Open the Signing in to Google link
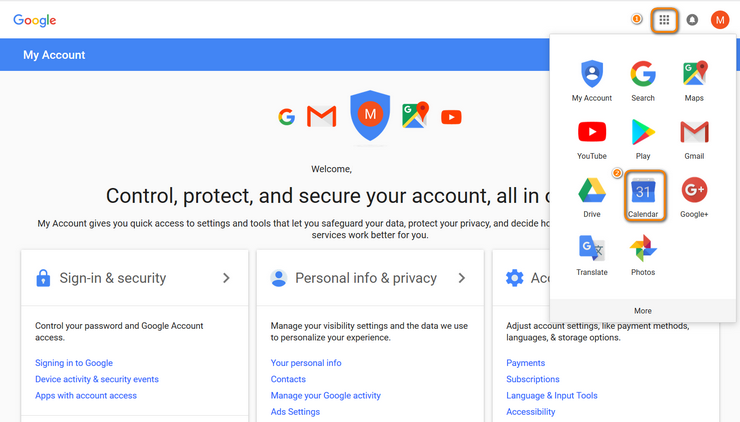Image resolution: width=740 pixels, height=422 pixels. [74, 363]
